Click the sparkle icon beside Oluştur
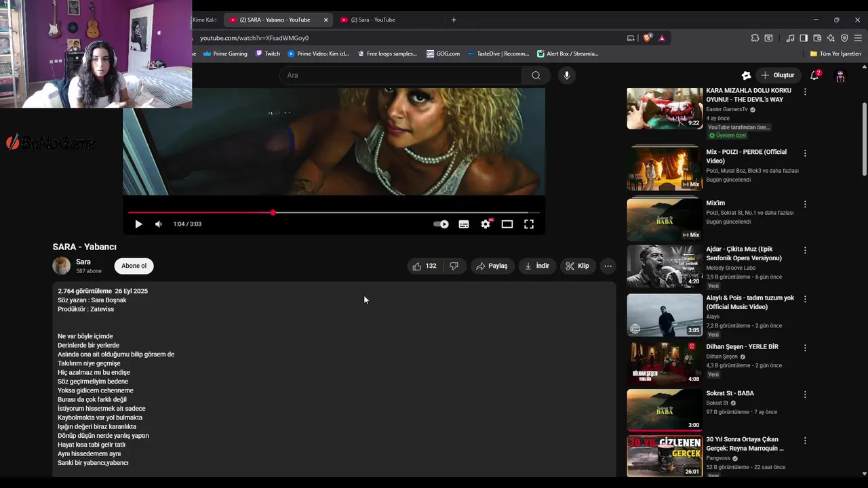 pos(746,75)
